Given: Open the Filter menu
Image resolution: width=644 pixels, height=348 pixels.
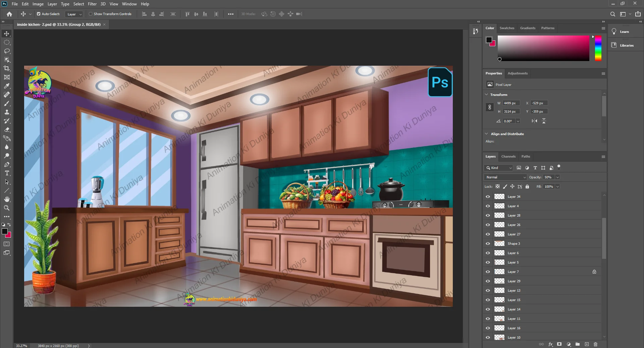Looking at the screenshot, I should click(x=92, y=4).
